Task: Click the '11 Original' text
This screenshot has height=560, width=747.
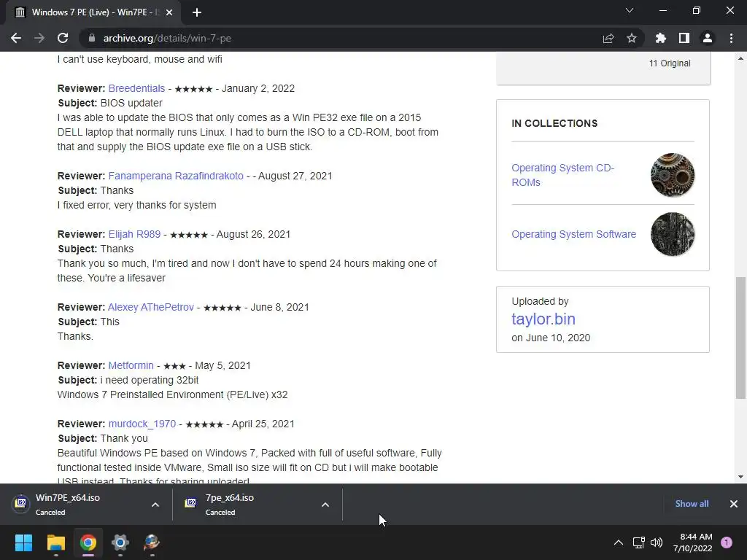Action: pyautogui.click(x=670, y=63)
